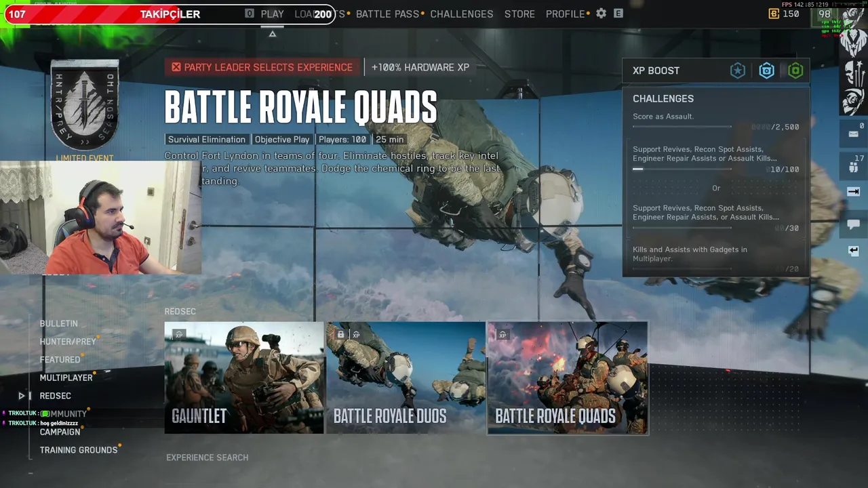The width and height of the screenshot is (868, 488).
Task: Click the BATTLE ROYALE QUADS main title
Action: (300, 107)
